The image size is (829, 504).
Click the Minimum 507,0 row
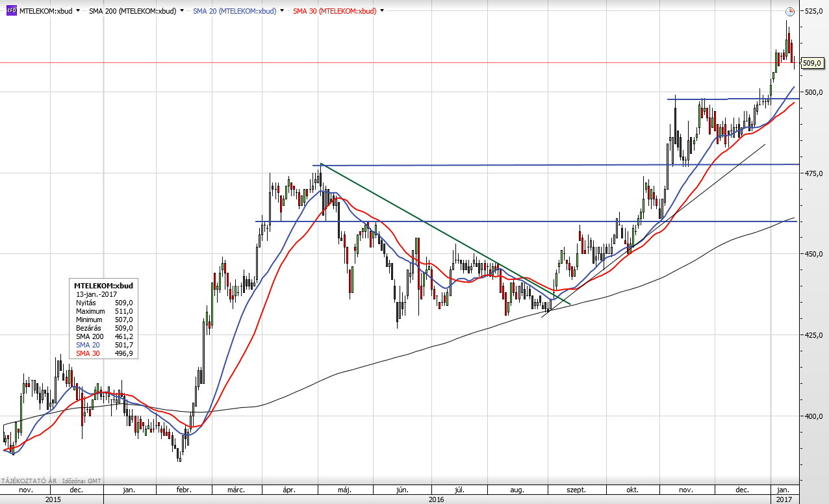104,320
